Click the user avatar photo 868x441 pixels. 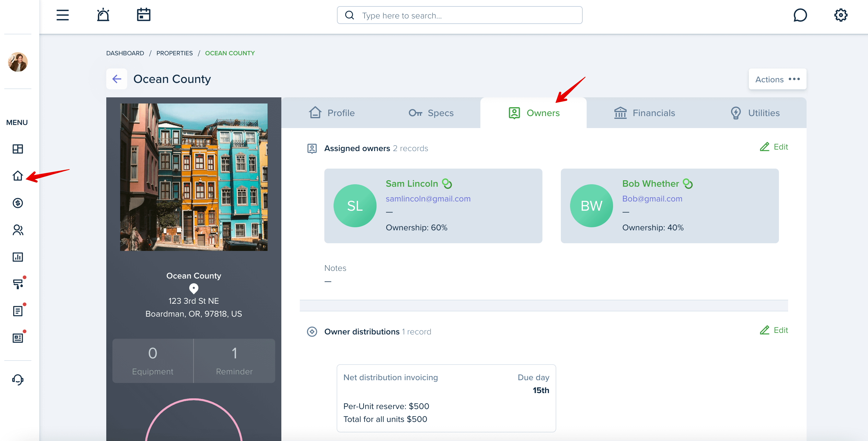(x=18, y=62)
